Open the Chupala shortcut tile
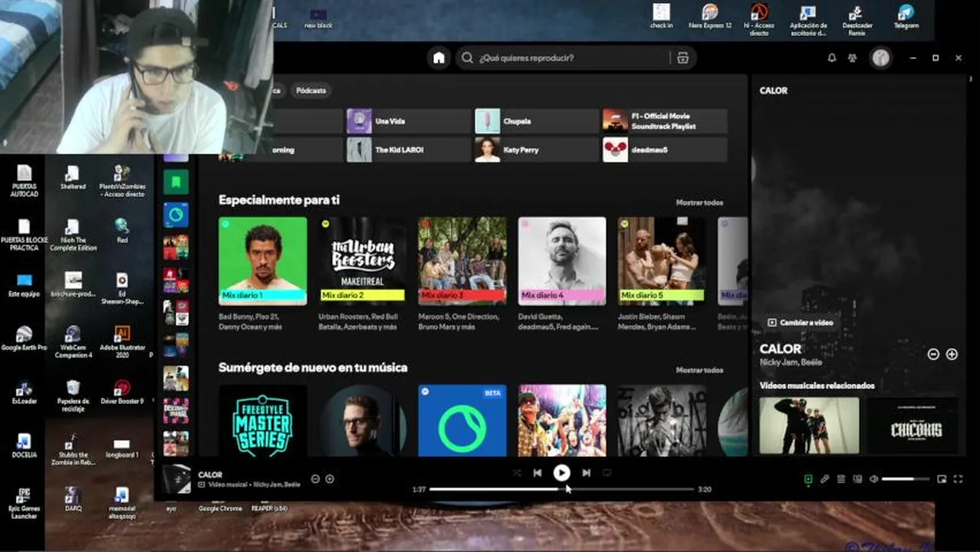Image resolution: width=980 pixels, height=552 pixels. pyautogui.click(x=536, y=121)
